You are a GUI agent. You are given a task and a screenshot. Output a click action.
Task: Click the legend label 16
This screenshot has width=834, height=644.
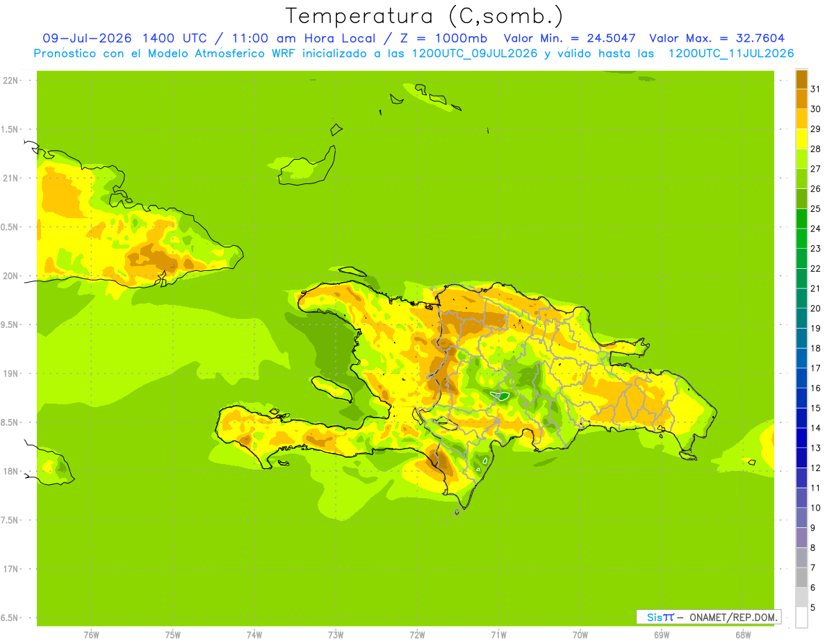(815, 388)
